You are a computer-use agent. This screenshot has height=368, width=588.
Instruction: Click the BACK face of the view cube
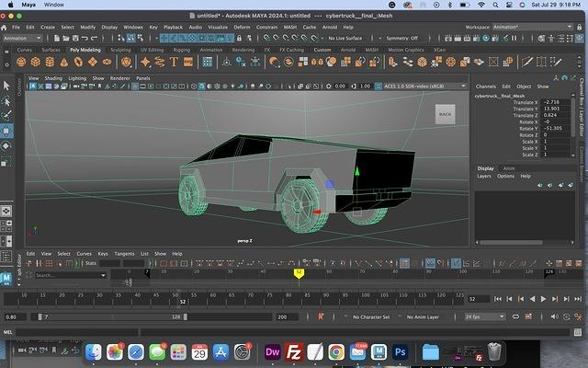coord(445,114)
